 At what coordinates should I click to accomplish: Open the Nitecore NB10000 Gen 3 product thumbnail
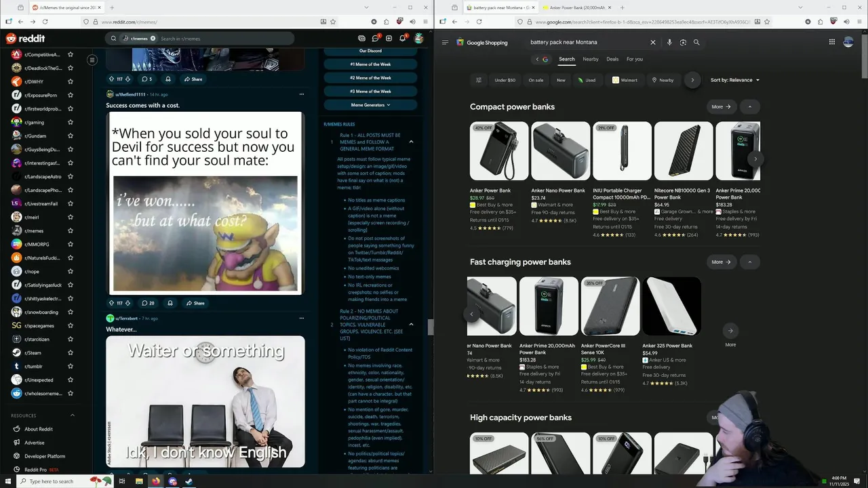[684, 151]
